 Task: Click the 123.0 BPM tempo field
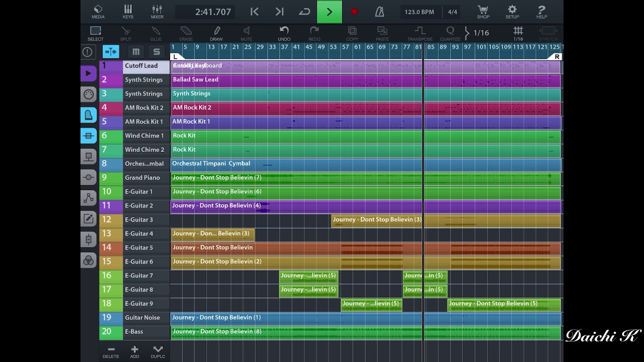click(x=419, y=12)
